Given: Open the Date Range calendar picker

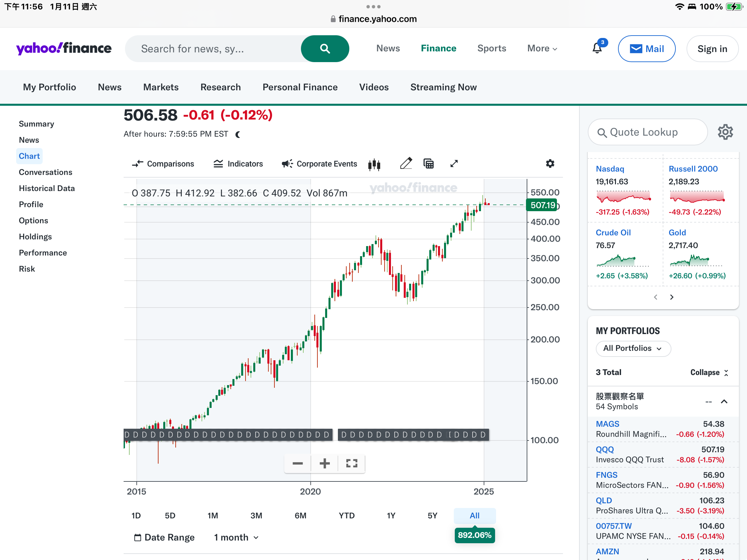Looking at the screenshot, I should click(x=165, y=538).
